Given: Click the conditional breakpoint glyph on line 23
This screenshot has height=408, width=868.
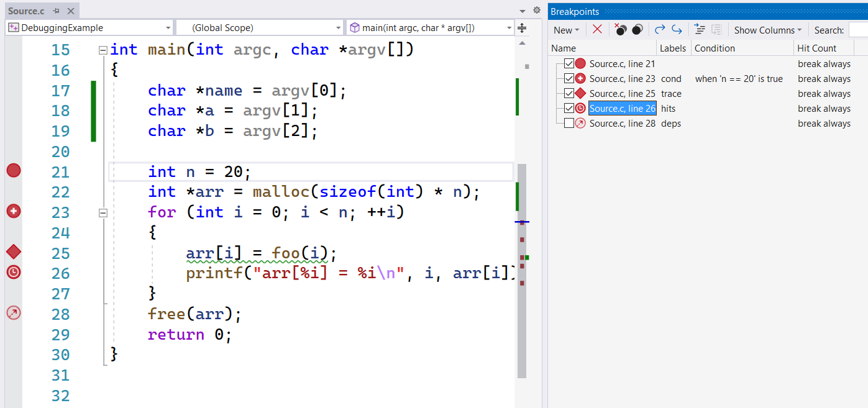Looking at the screenshot, I should 14,212.
